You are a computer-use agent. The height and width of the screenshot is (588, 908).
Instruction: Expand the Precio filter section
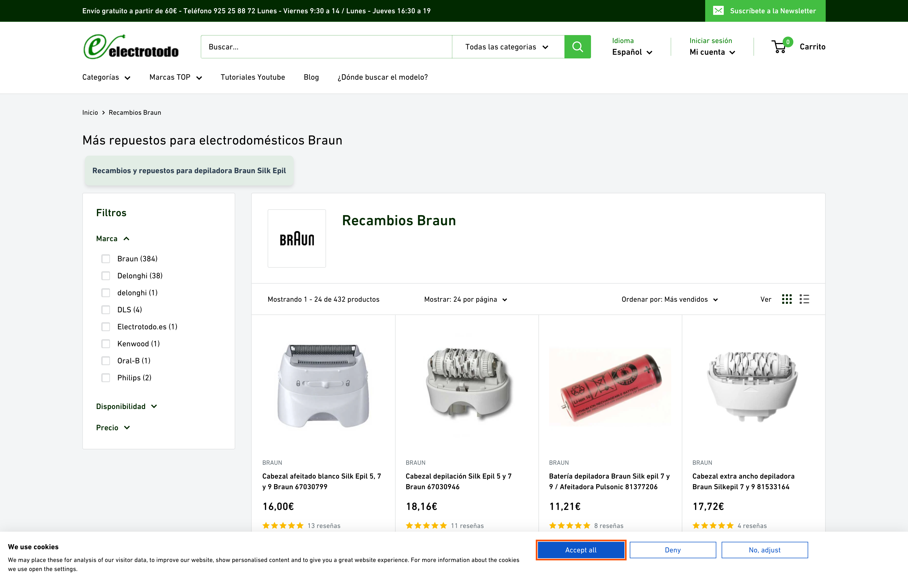click(113, 427)
